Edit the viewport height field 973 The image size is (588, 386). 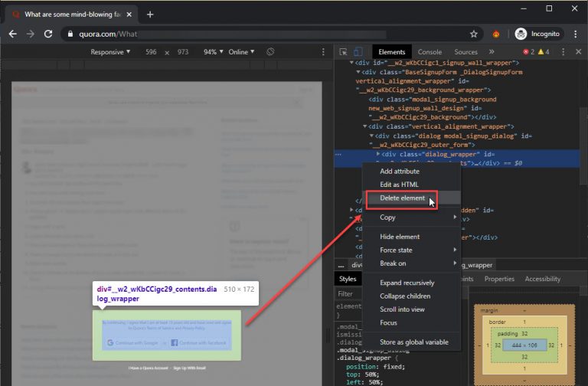point(183,52)
